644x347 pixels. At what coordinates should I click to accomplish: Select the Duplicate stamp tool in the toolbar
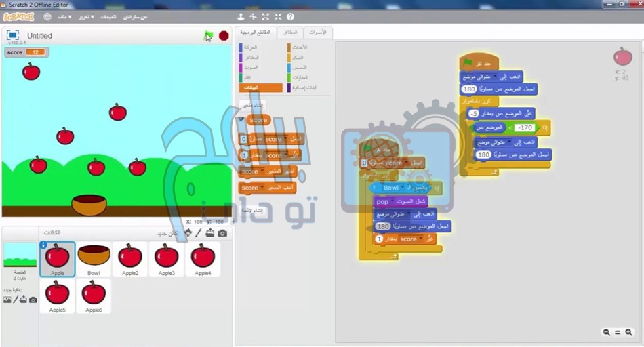coord(241,16)
